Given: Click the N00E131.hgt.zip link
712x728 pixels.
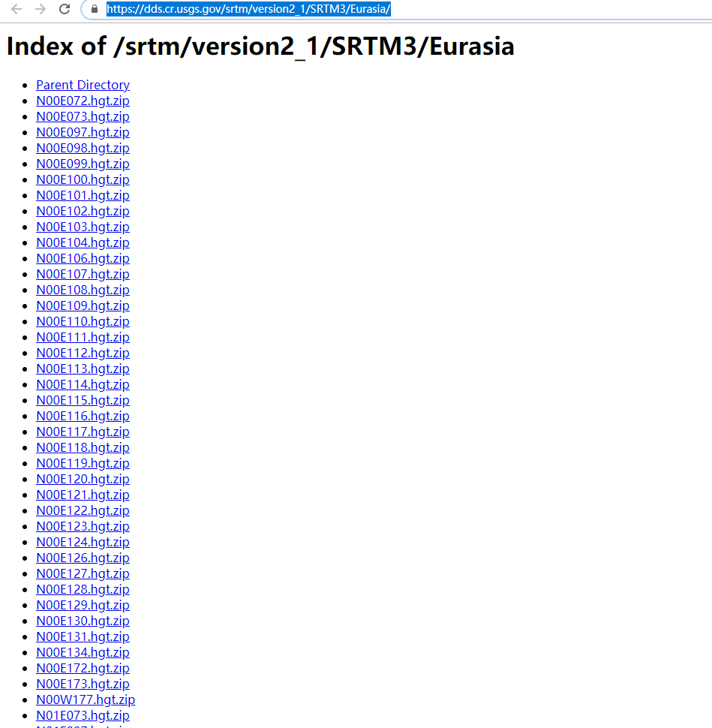Looking at the screenshot, I should pyautogui.click(x=83, y=636).
